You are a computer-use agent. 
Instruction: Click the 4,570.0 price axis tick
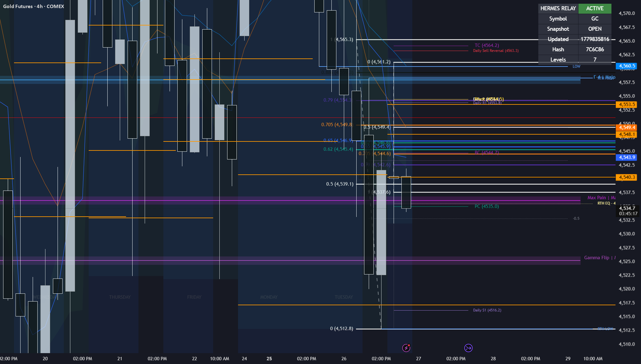point(627,13)
